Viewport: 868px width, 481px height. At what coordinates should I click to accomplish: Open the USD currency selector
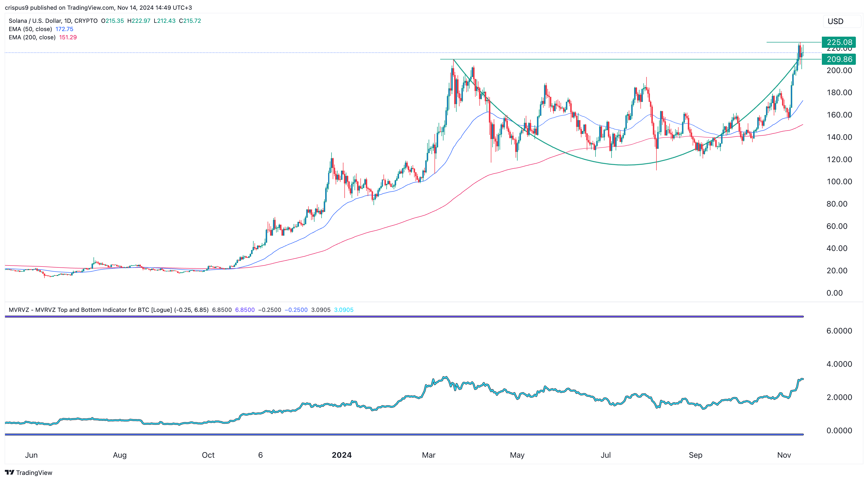(842, 22)
